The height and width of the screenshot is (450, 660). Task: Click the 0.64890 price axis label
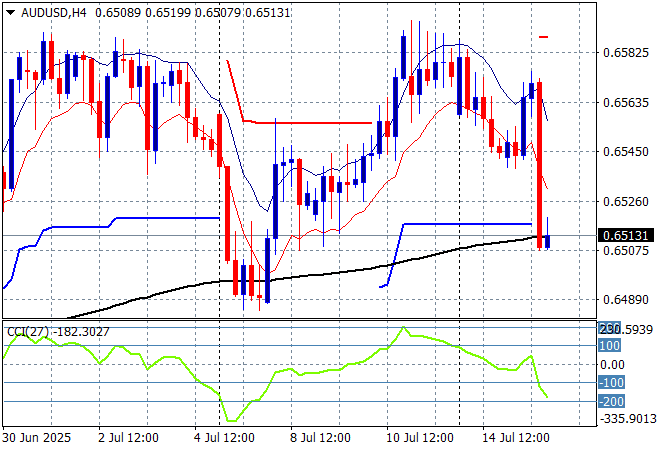tap(625, 300)
